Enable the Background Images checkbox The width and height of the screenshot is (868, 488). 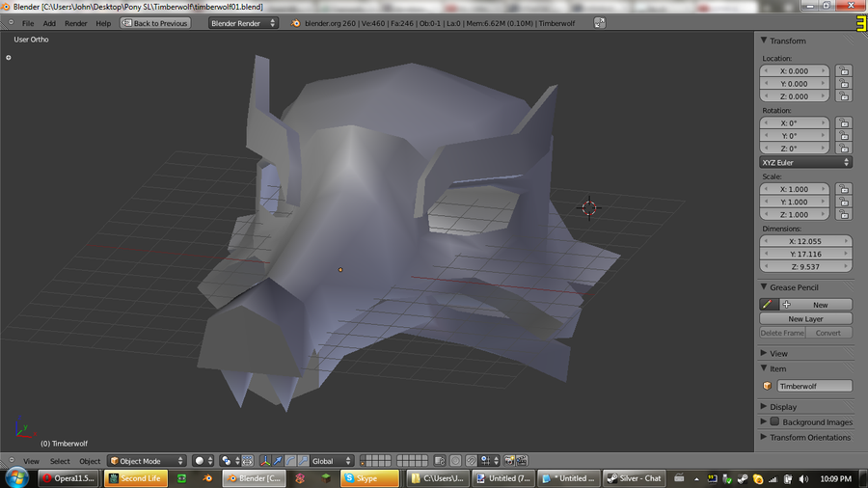(x=774, y=421)
